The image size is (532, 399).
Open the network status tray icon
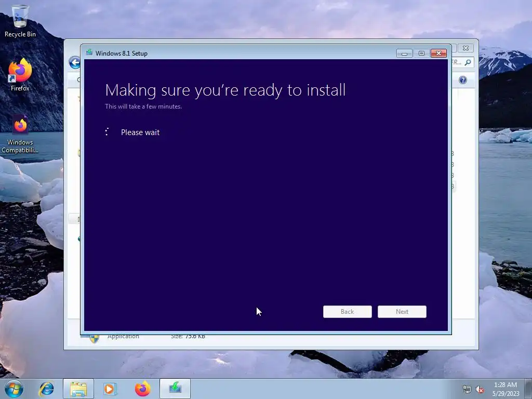point(467,390)
